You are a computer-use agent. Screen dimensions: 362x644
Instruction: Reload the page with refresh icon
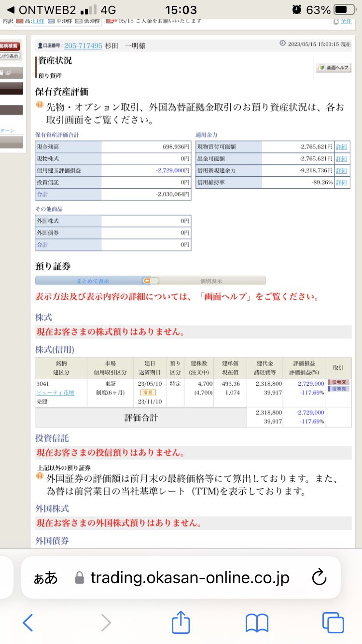click(320, 577)
